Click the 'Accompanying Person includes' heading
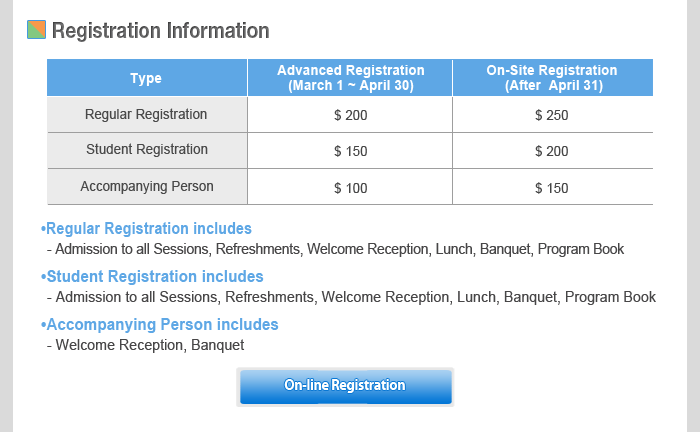 (x=162, y=324)
